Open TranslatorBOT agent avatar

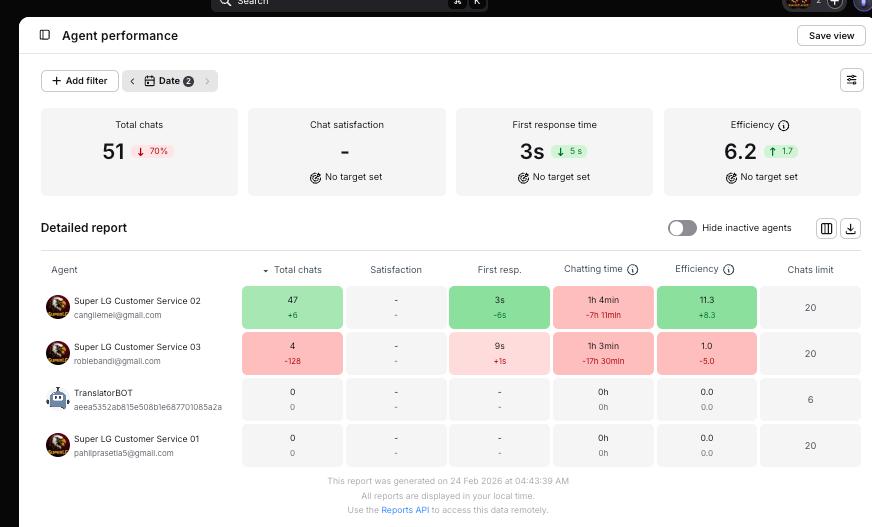coord(58,399)
